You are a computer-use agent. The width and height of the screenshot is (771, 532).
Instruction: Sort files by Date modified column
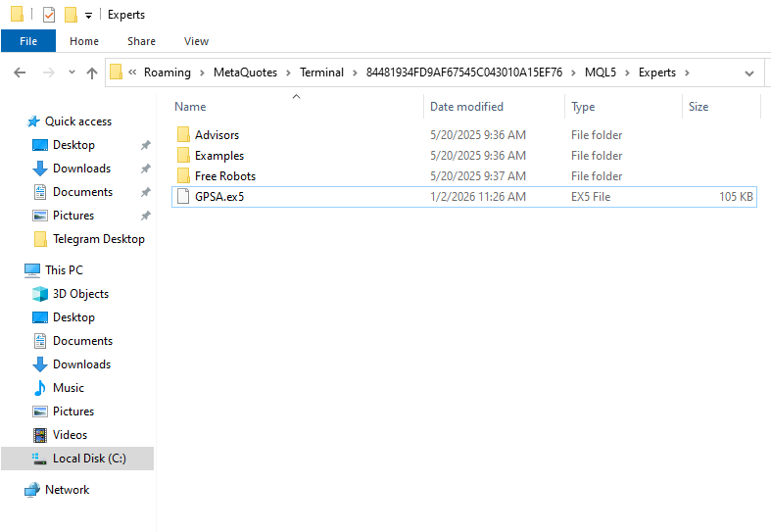[466, 107]
